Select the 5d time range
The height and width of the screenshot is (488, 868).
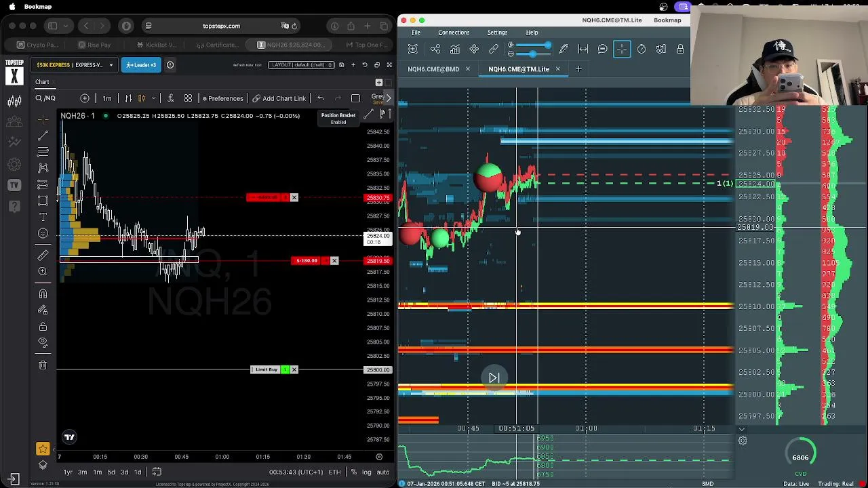click(x=111, y=472)
